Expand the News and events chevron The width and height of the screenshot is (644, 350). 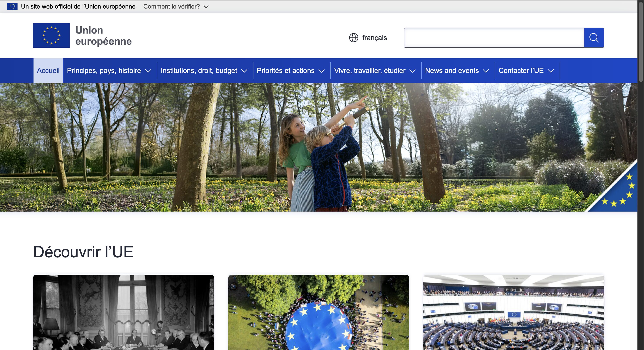pos(486,71)
